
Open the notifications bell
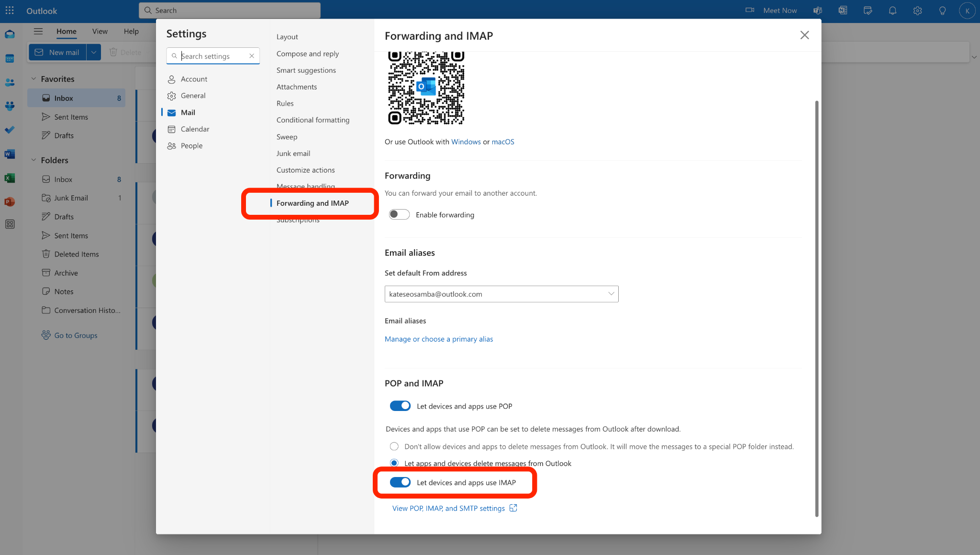pyautogui.click(x=892, y=11)
